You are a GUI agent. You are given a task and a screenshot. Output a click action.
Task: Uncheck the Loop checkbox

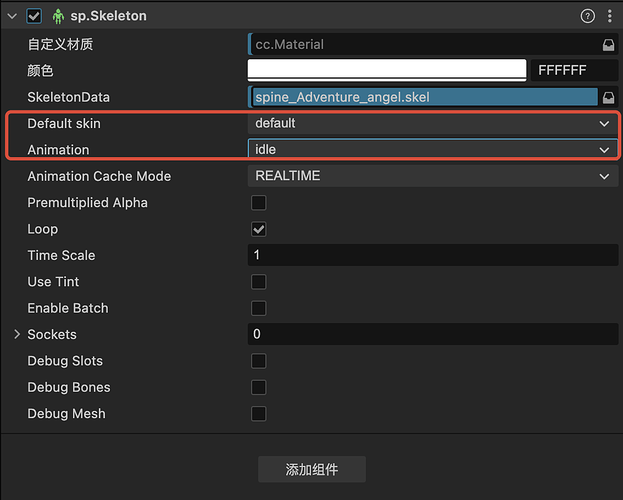(x=258, y=229)
